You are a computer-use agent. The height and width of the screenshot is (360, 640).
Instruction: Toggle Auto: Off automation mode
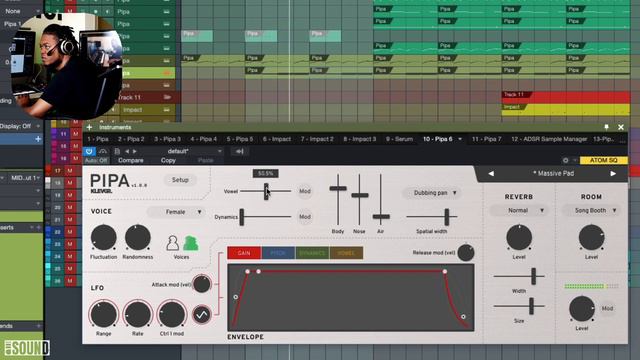tap(96, 160)
